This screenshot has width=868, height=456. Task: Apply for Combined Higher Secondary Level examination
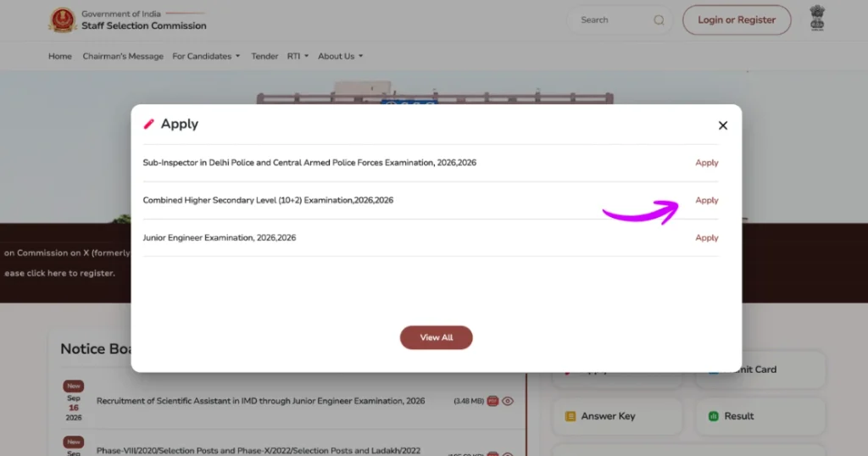[x=706, y=200]
